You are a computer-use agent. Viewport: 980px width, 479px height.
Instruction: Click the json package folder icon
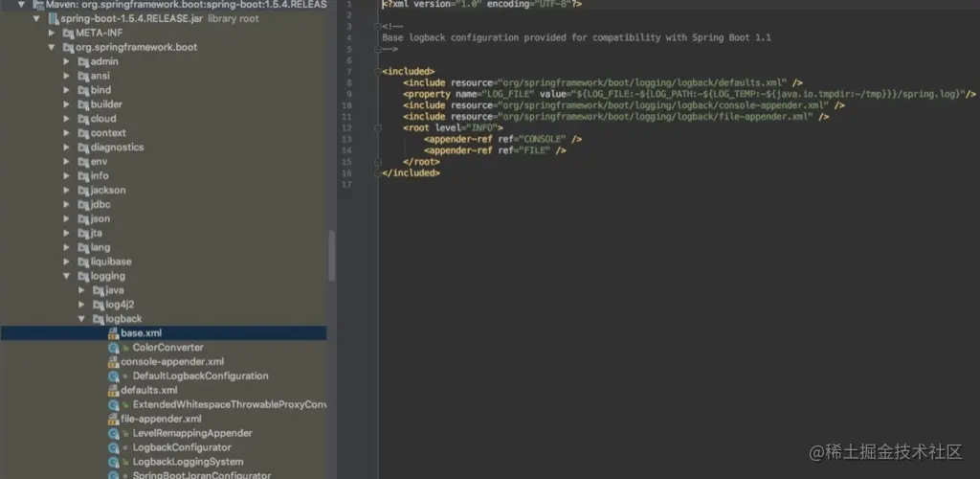(x=83, y=218)
